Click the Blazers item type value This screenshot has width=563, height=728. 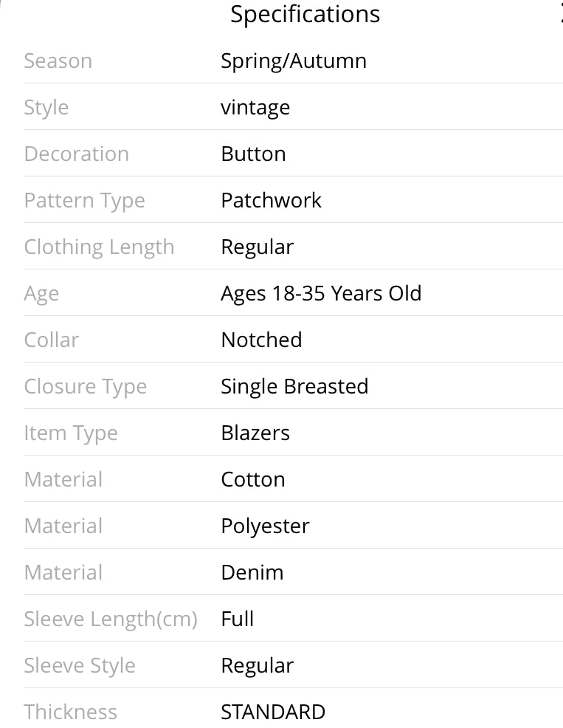point(255,433)
